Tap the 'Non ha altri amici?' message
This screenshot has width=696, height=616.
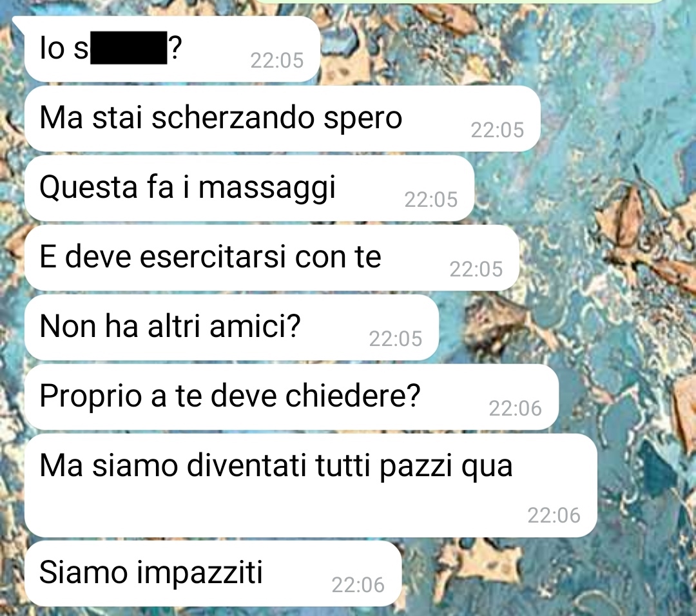tap(231, 327)
